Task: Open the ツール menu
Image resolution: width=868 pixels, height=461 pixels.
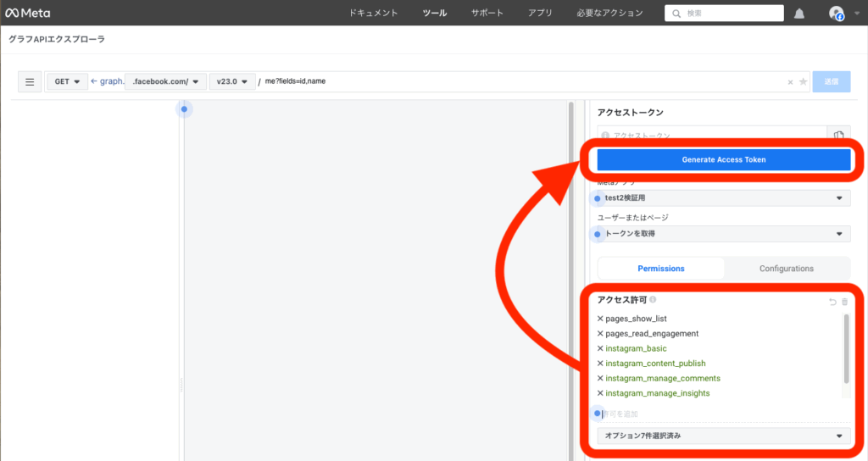Action: point(435,14)
